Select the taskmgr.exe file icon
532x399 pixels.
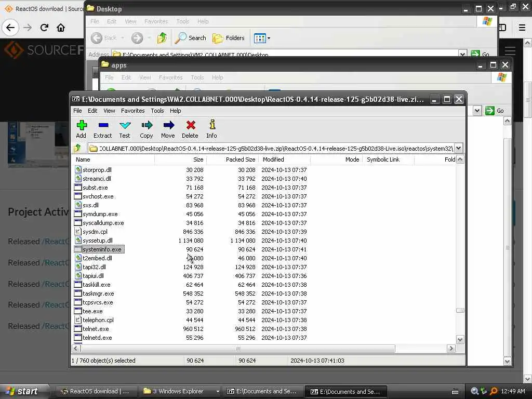coord(78,293)
